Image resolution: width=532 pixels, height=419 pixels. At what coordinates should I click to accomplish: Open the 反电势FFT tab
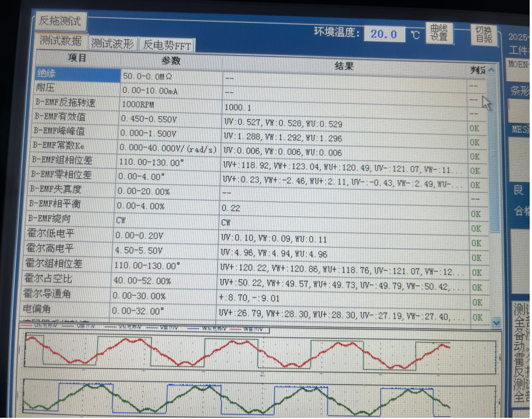[x=167, y=45]
